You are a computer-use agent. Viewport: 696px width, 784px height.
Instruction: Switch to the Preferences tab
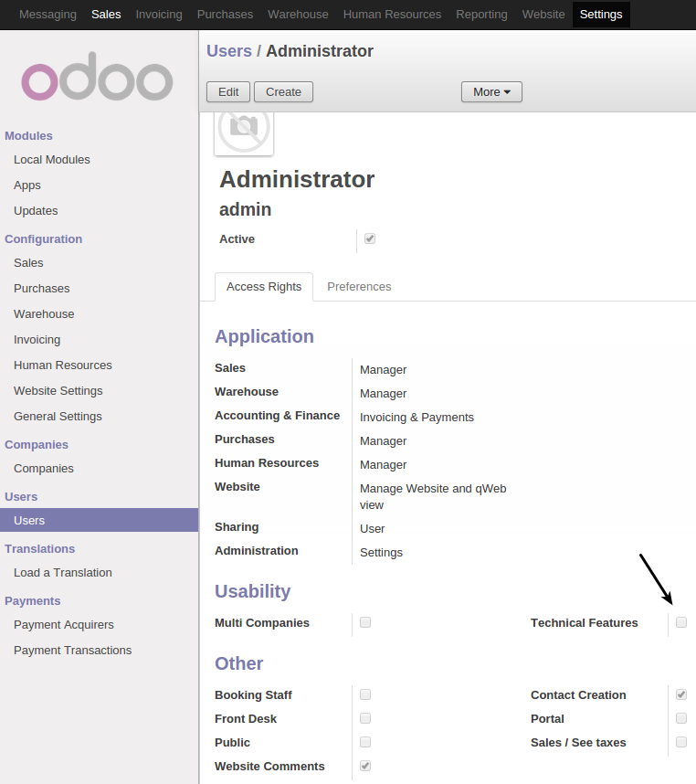(359, 287)
